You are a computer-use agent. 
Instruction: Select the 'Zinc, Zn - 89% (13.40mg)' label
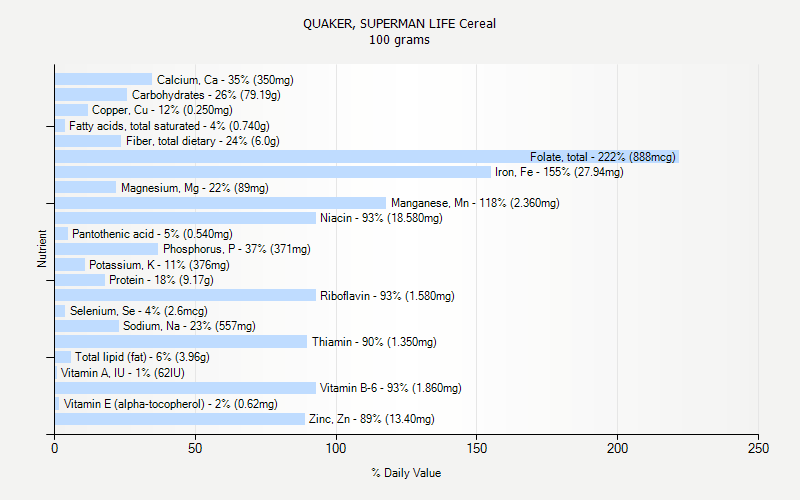[371, 419]
